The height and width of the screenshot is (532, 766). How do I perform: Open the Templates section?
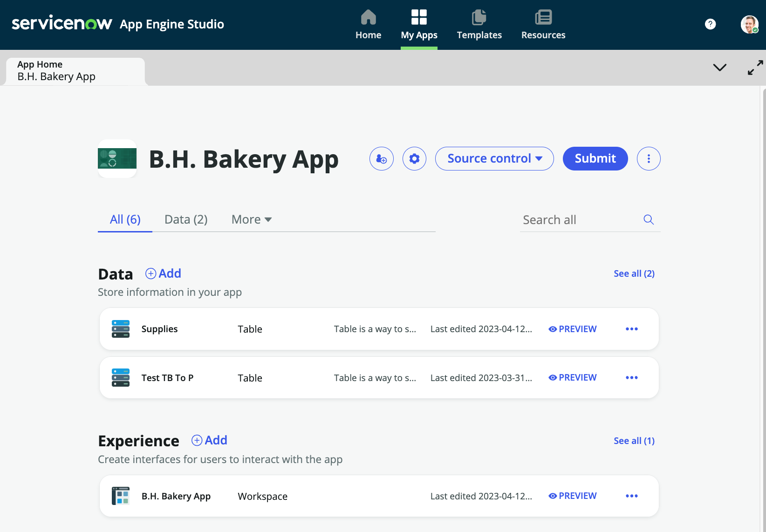click(x=479, y=25)
